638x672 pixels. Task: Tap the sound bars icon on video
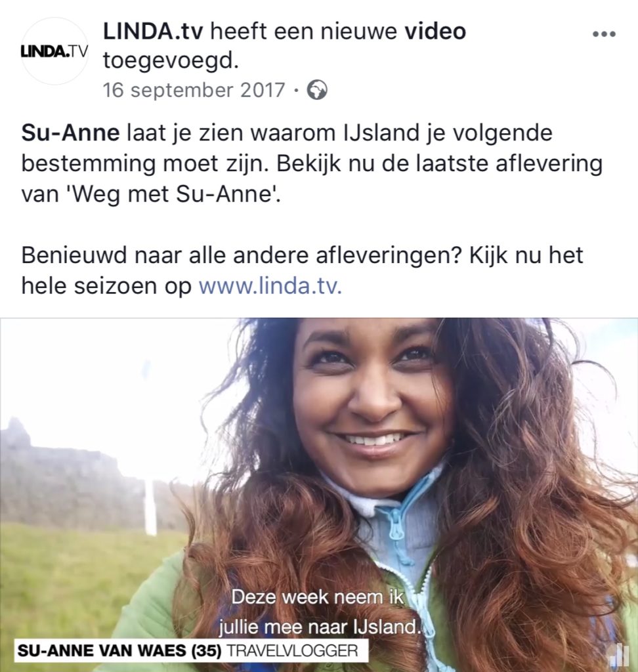[x=619, y=655]
